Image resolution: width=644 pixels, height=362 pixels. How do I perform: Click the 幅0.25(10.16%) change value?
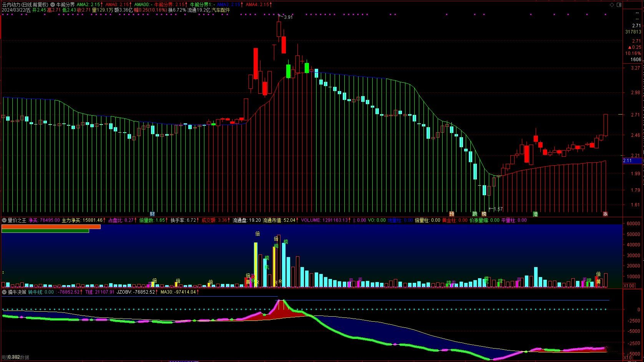(150, 10)
